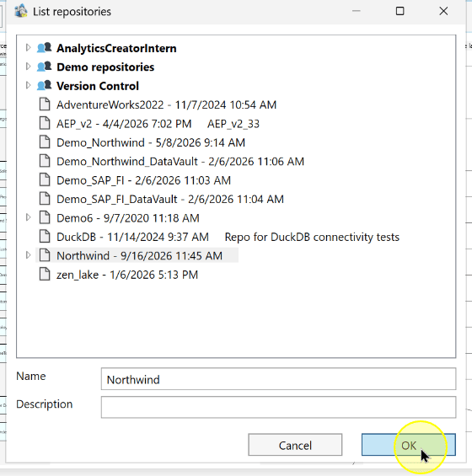This screenshot has width=472, height=476.
Task: Click 'Repo for DuckDB connectivity tests' description
Action: click(312, 237)
